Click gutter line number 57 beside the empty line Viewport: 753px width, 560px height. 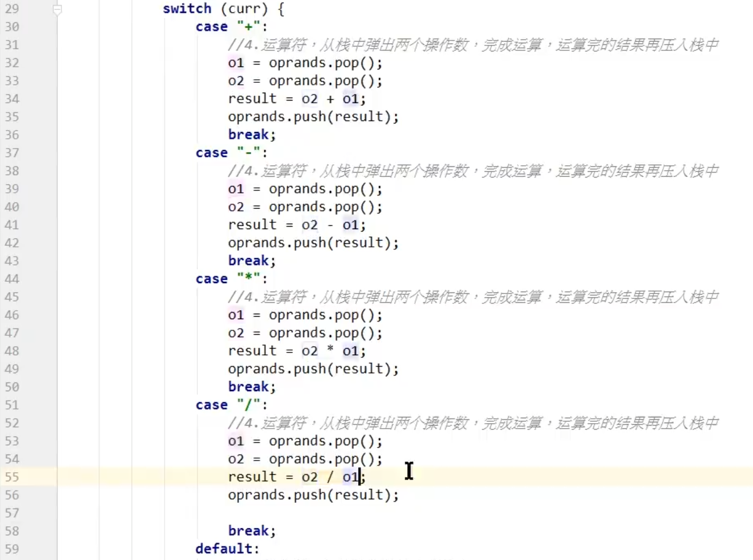pyautogui.click(x=12, y=513)
